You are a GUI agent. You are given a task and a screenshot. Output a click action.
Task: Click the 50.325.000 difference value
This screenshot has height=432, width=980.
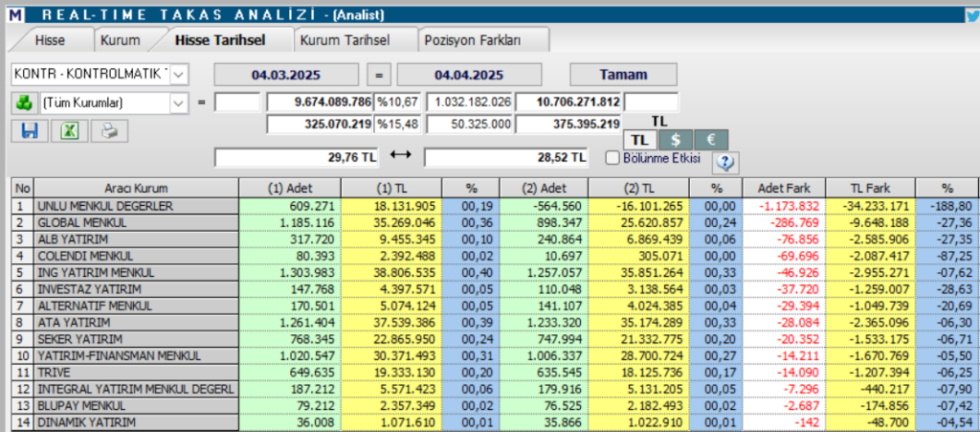[469, 125]
